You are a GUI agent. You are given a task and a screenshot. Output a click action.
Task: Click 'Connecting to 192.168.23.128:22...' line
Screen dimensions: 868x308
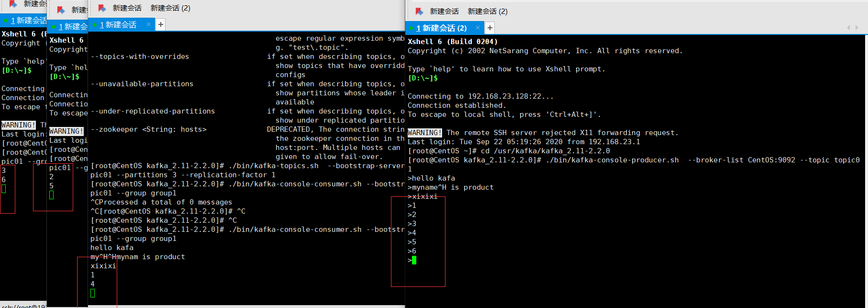480,96
